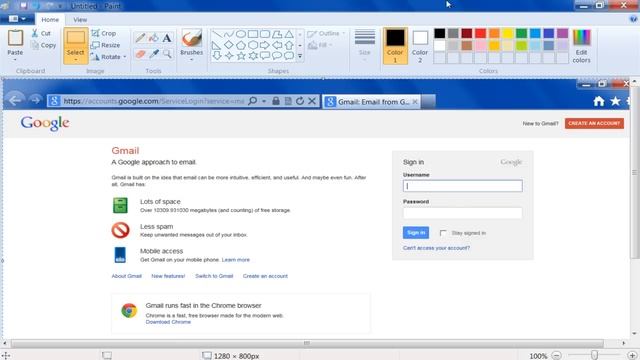Viewport: 640px width, 360px height.
Task: Expand the Select dropdown arrow
Action: click(x=76, y=60)
